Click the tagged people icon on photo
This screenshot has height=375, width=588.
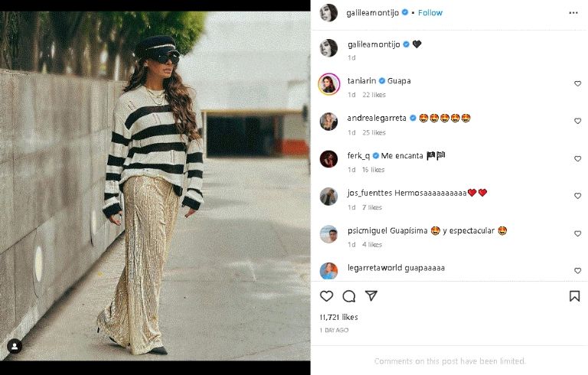15,347
